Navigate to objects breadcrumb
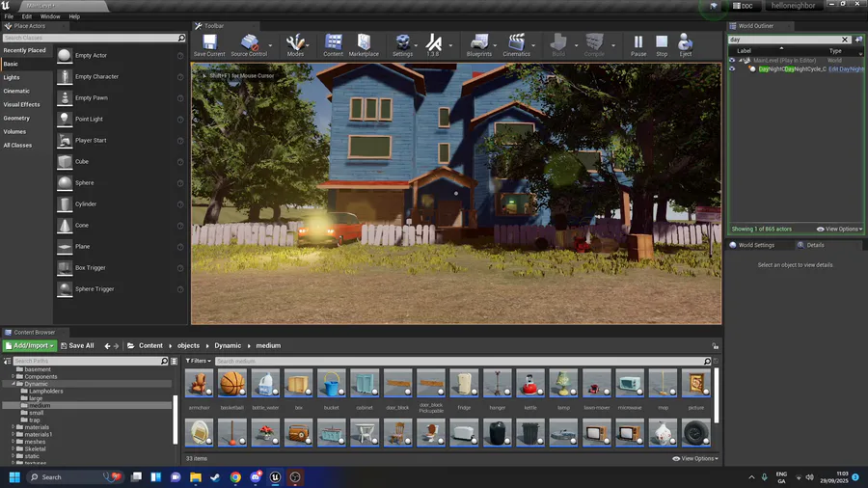868x488 pixels. point(188,346)
